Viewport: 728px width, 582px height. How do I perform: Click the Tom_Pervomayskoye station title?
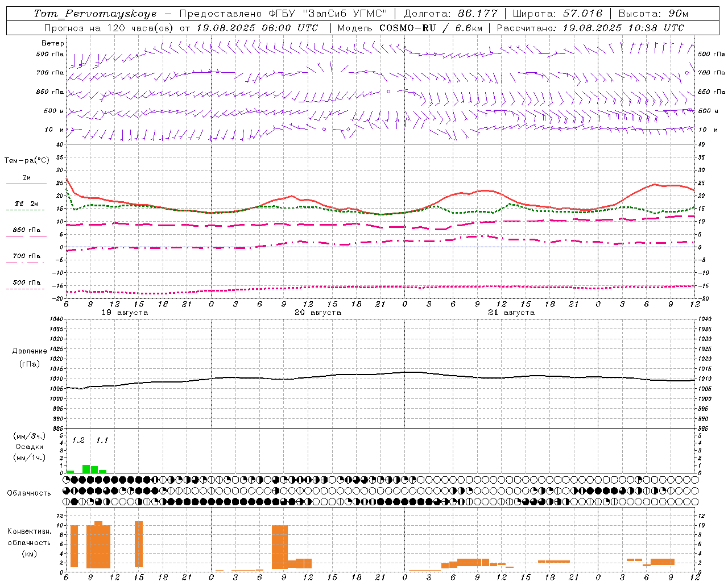[x=95, y=14]
